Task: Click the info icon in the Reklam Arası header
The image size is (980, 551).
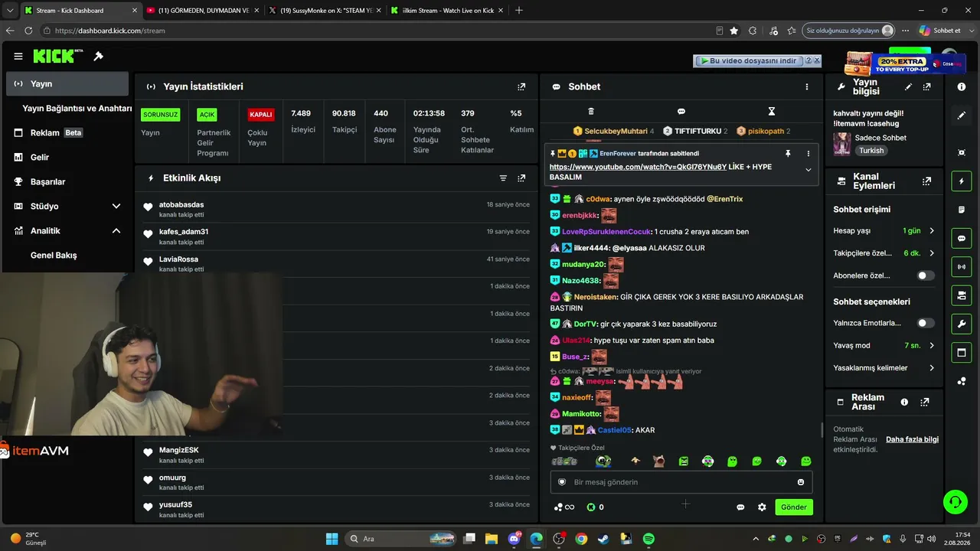Action: (904, 402)
